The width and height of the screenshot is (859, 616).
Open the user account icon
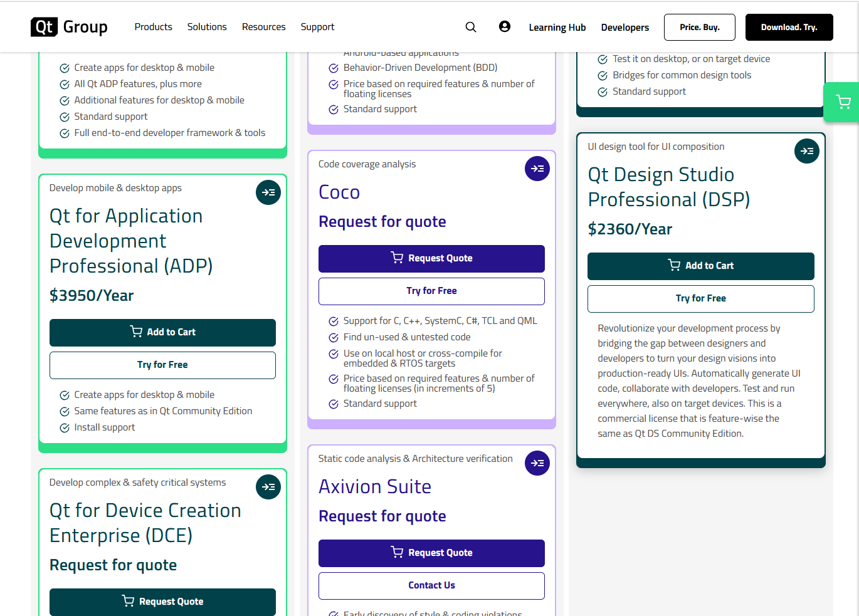point(505,26)
